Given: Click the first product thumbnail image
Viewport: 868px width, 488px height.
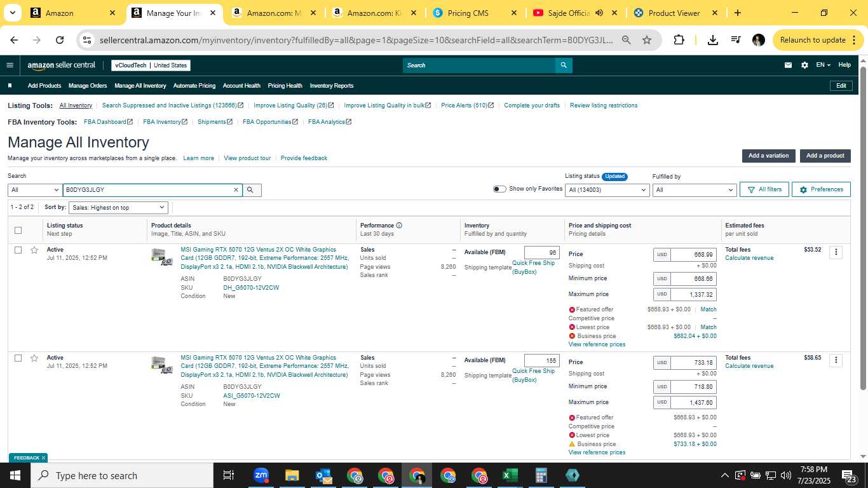Looking at the screenshot, I should tap(162, 256).
